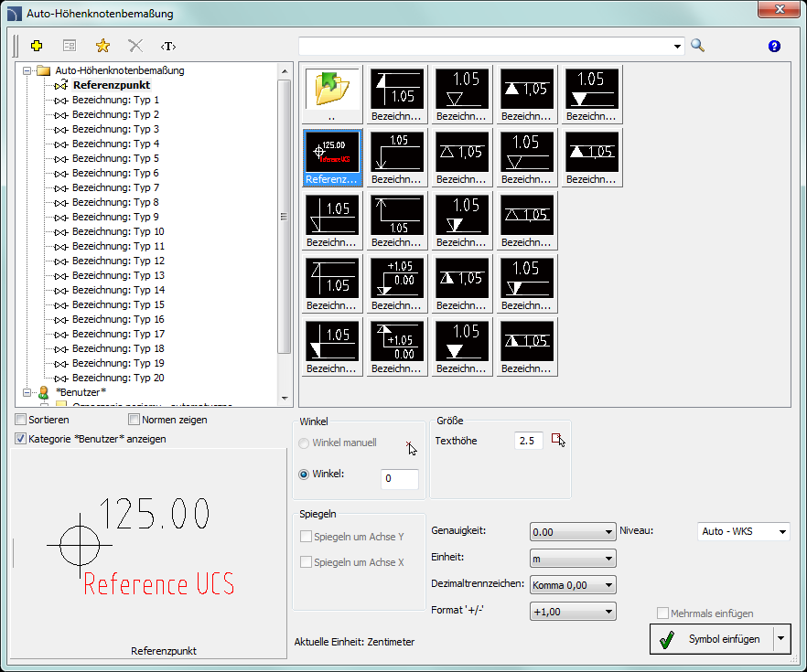Click the Symbol einfügen button
This screenshot has height=672, width=807.
tap(711, 639)
